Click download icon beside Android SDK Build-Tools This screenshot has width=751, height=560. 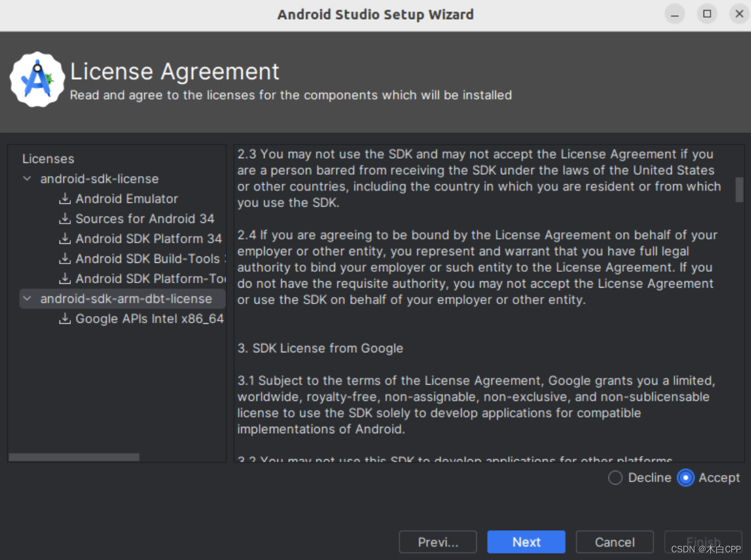click(x=65, y=258)
